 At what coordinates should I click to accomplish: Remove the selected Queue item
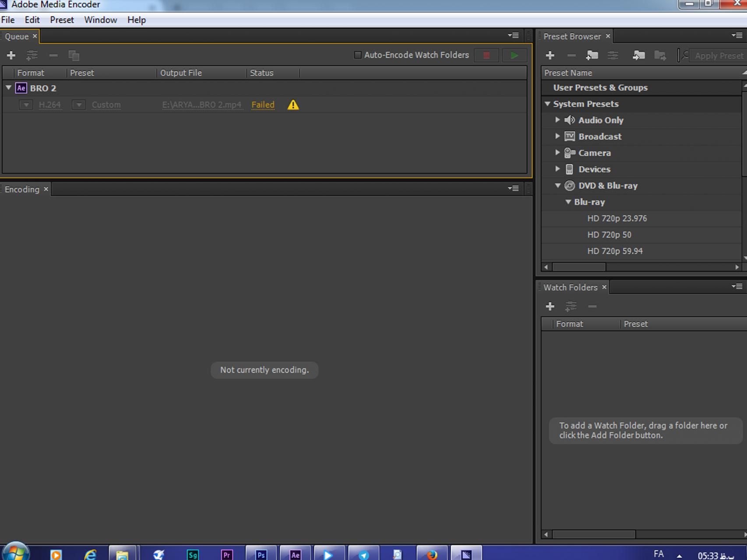pyautogui.click(x=53, y=55)
